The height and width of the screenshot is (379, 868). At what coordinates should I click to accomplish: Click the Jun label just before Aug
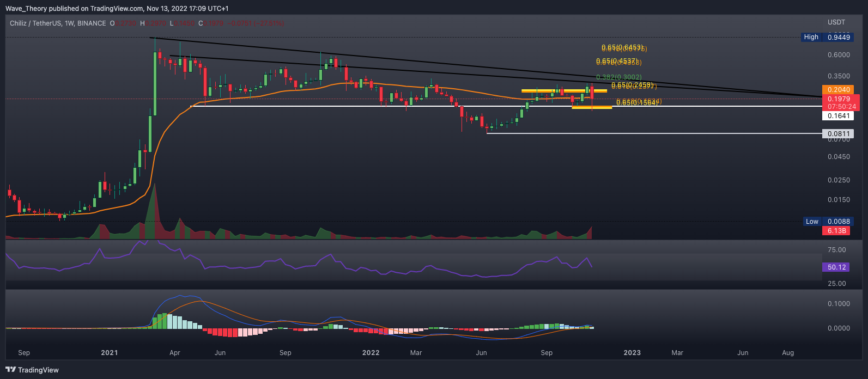(743, 353)
